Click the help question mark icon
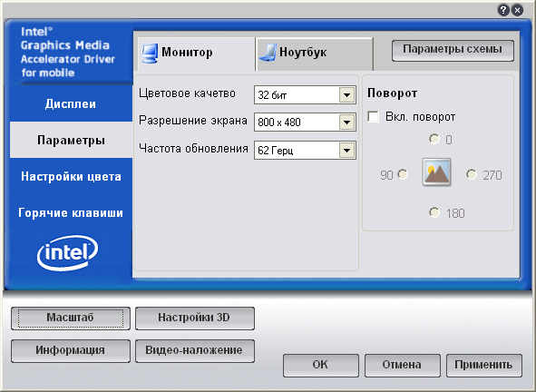 (503, 10)
